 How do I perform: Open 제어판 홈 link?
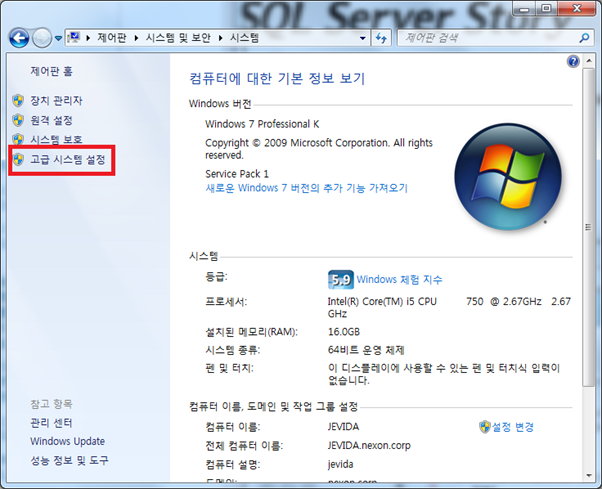[x=51, y=71]
